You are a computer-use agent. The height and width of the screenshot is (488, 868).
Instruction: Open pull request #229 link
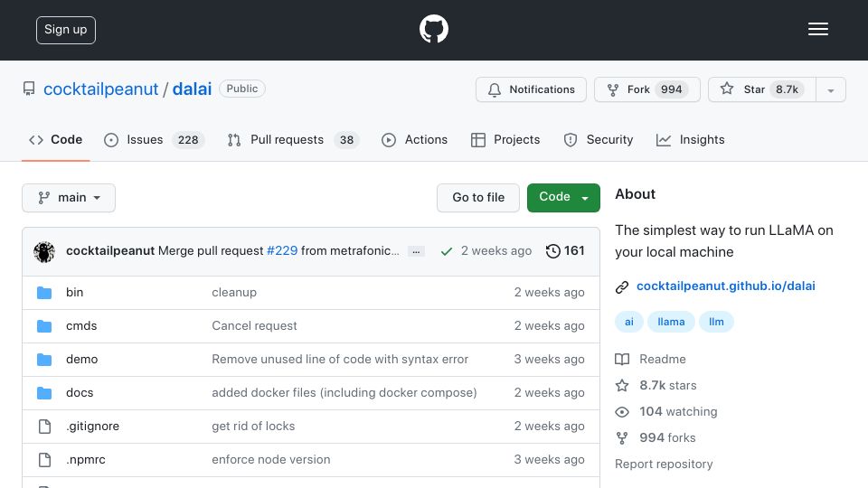(x=282, y=250)
